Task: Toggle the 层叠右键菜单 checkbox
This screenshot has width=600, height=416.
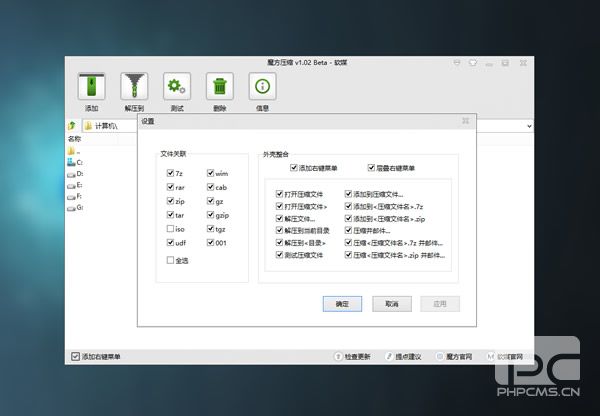Action: click(371, 168)
